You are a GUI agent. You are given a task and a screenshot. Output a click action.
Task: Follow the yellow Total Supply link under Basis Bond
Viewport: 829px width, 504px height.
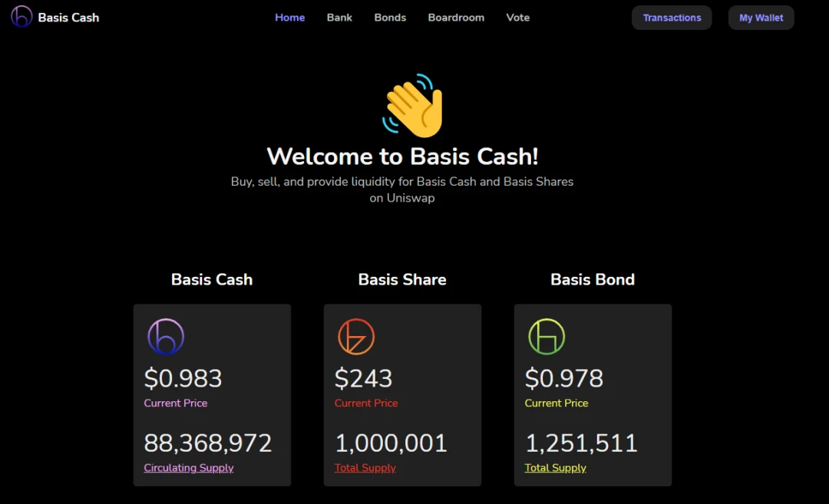pos(555,468)
